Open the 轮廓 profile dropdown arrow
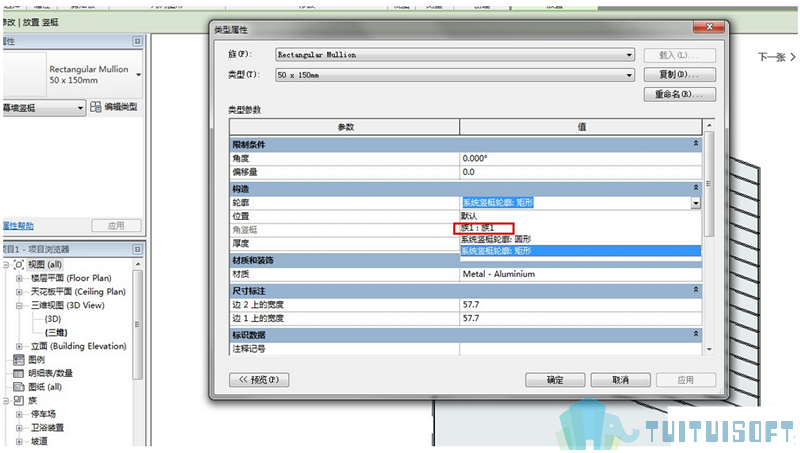 (x=696, y=203)
